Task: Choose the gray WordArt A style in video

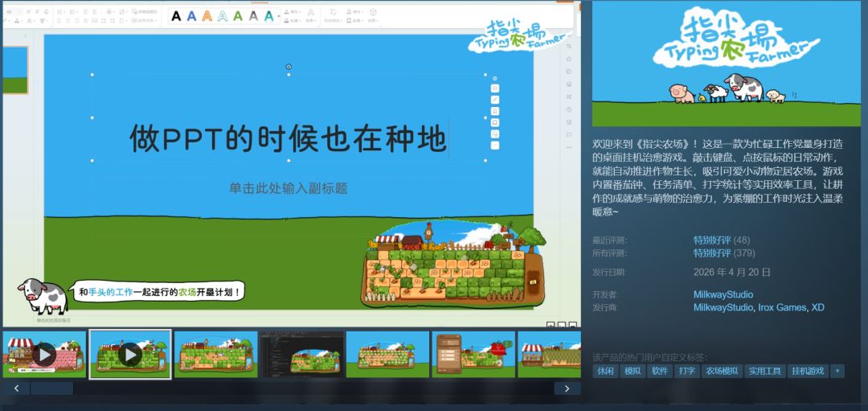Action: click(253, 16)
